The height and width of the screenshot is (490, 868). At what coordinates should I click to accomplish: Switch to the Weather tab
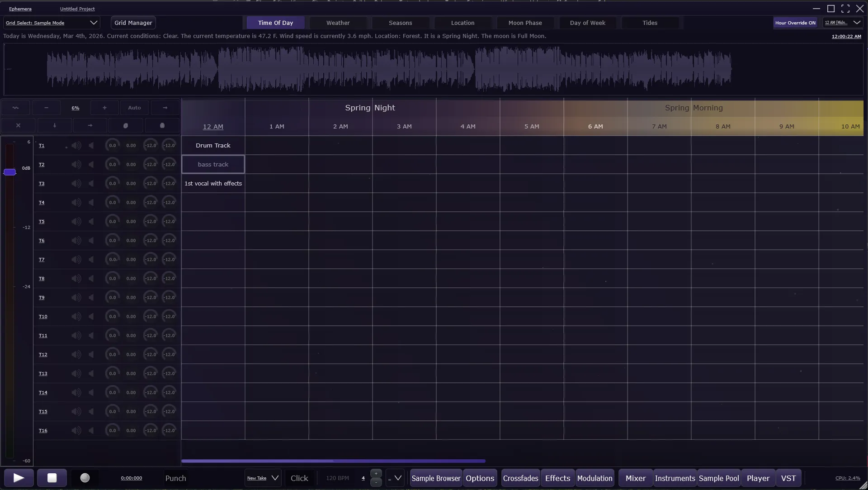[x=338, y=23]
